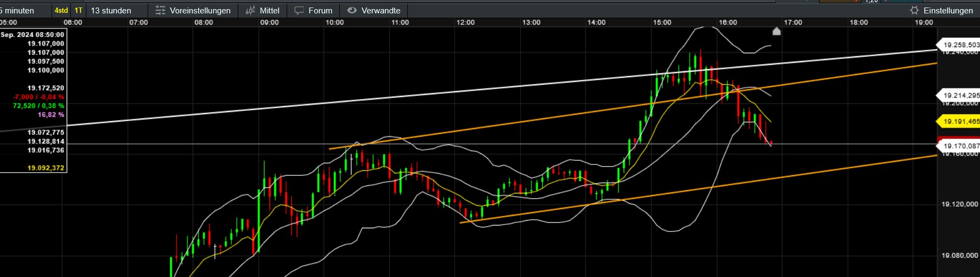The image size is (980, 277).
Task: Click the 12:00 time axis label
Action: point(466,23)
